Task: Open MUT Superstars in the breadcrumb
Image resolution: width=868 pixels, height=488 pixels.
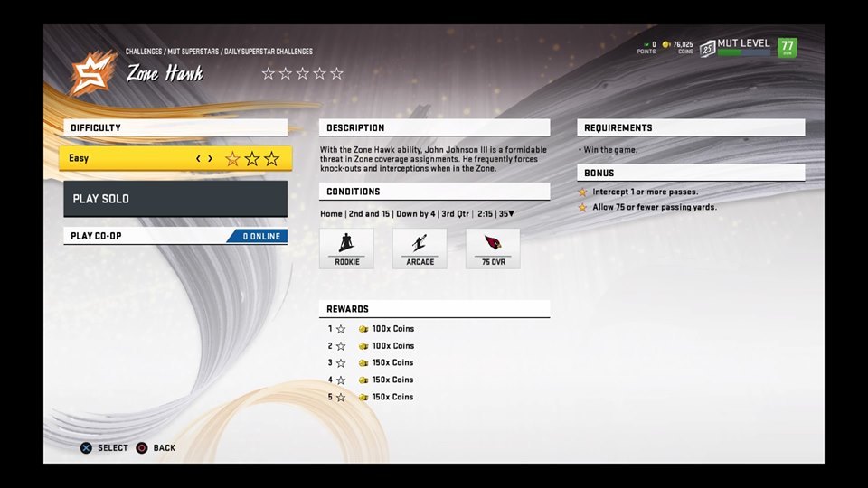Action: (193, 52)
